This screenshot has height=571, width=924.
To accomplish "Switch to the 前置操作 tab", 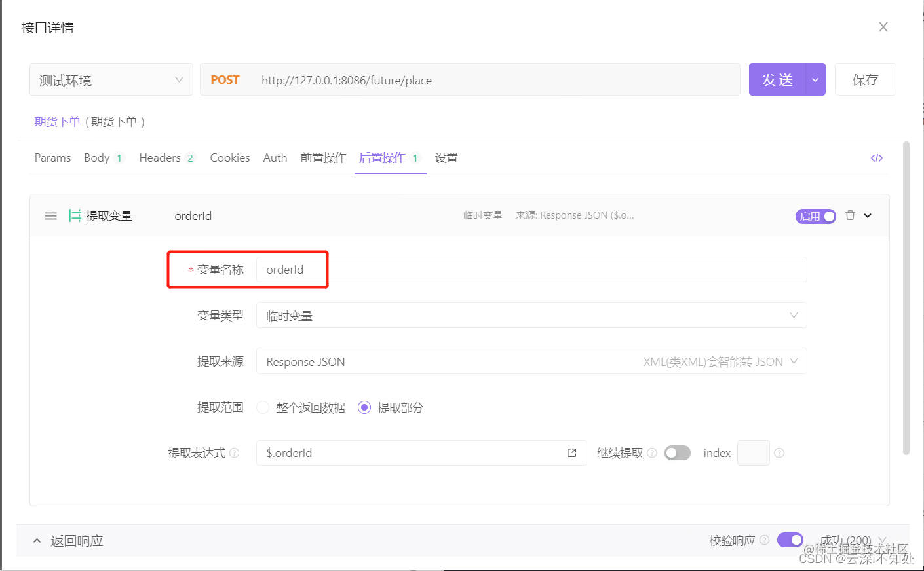I will click(323, 158).
